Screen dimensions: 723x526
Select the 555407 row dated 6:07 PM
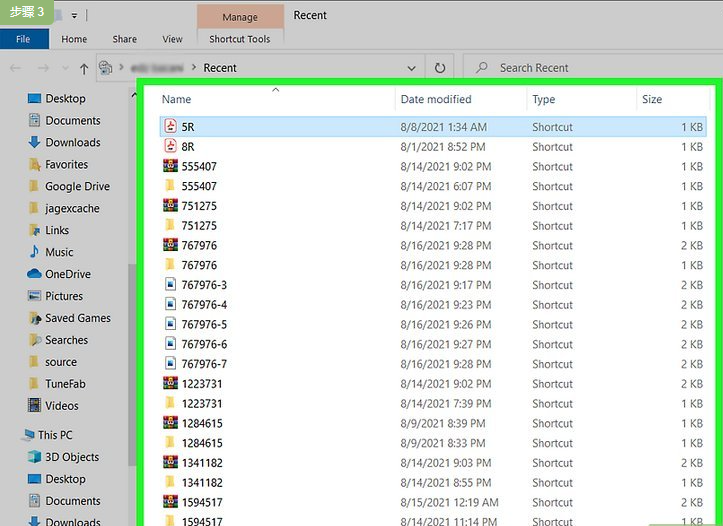tap(433, 186)
